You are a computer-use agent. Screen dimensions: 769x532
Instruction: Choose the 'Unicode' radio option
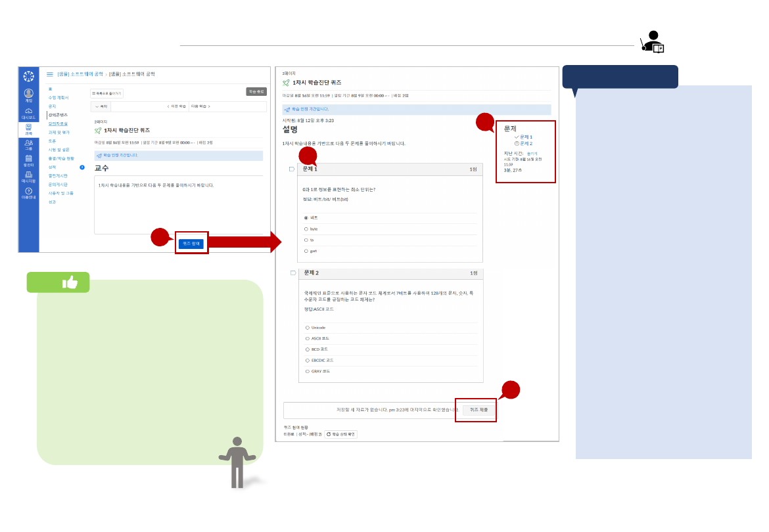307,327
